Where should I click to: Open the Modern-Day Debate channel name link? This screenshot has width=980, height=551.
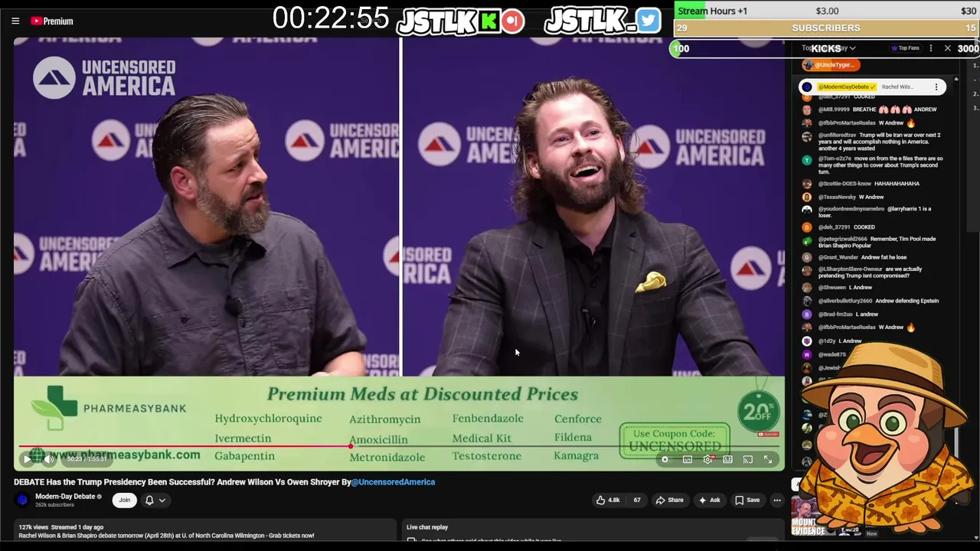click(65, 496)
